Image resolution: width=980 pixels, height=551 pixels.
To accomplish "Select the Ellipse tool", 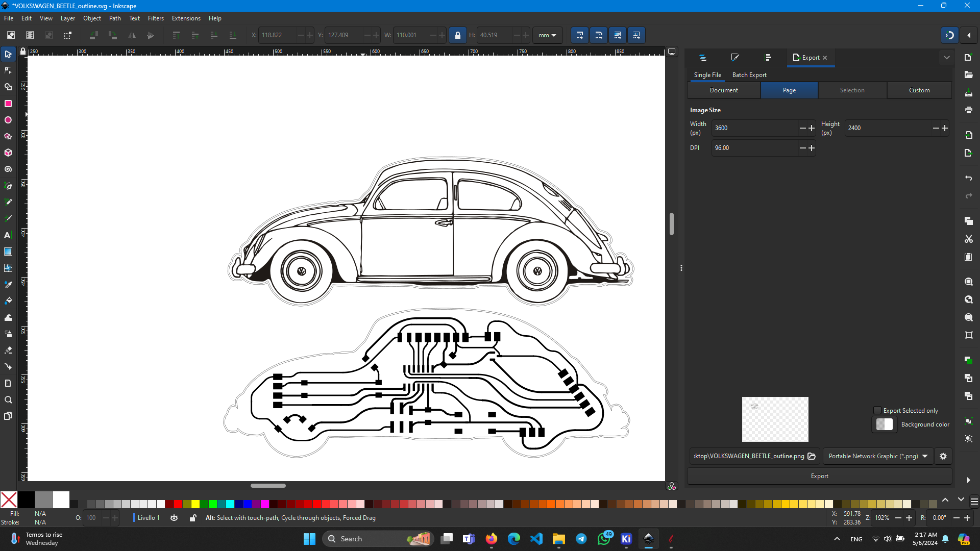I will [x=8, y=120].
